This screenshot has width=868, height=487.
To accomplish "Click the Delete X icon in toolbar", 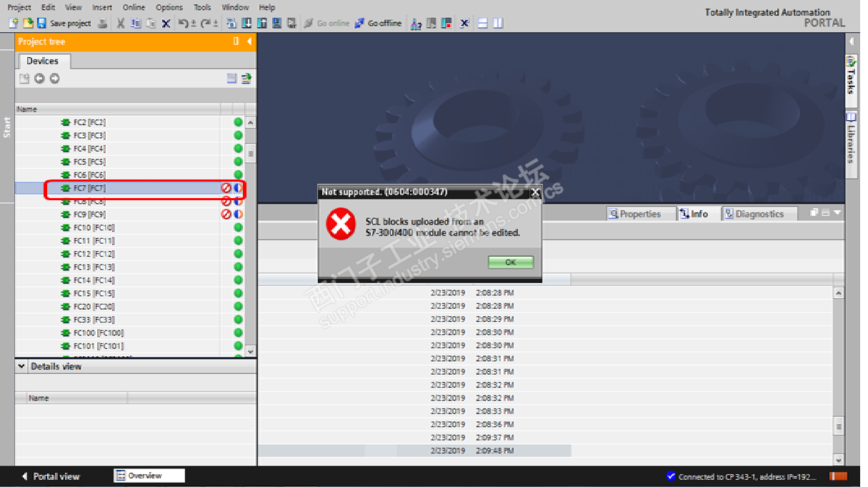I will (x=166, y=23).
